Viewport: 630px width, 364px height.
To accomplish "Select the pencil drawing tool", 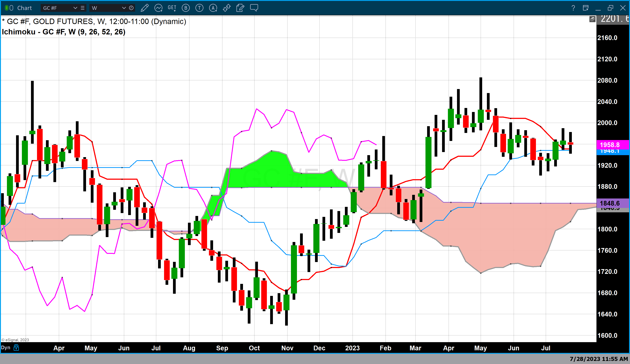I will coord(145,8).
